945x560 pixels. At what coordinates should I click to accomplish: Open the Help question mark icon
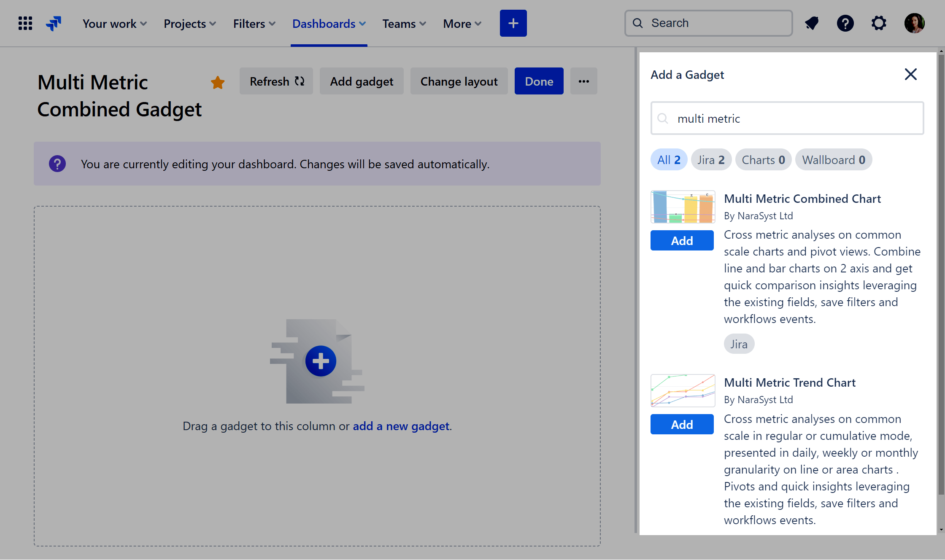pos(845,23)
